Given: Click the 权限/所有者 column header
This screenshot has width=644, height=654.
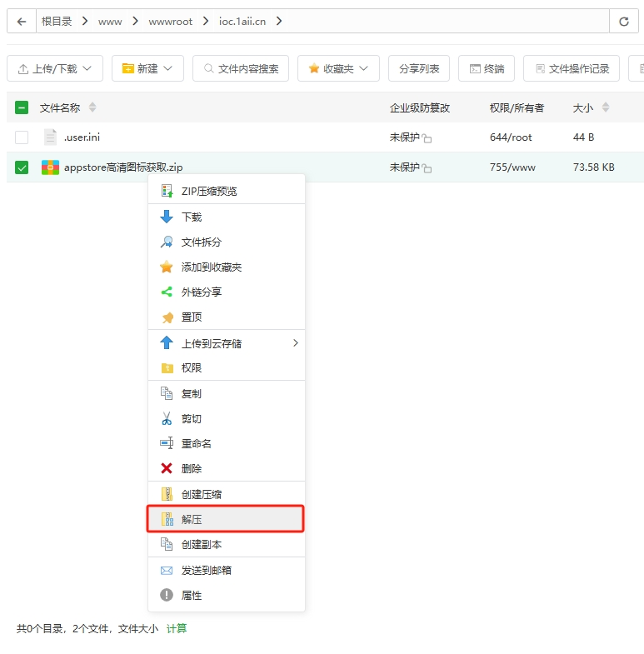Looking at the screenshot, I should click(x=517, y=108).
